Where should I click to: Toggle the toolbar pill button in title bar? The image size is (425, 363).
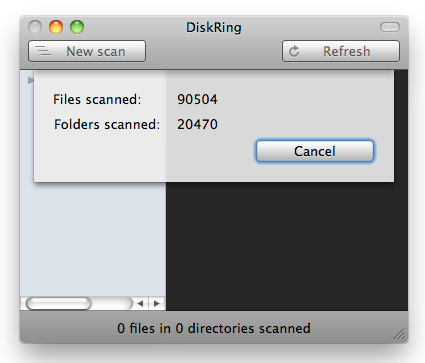(x=390, y=27)
